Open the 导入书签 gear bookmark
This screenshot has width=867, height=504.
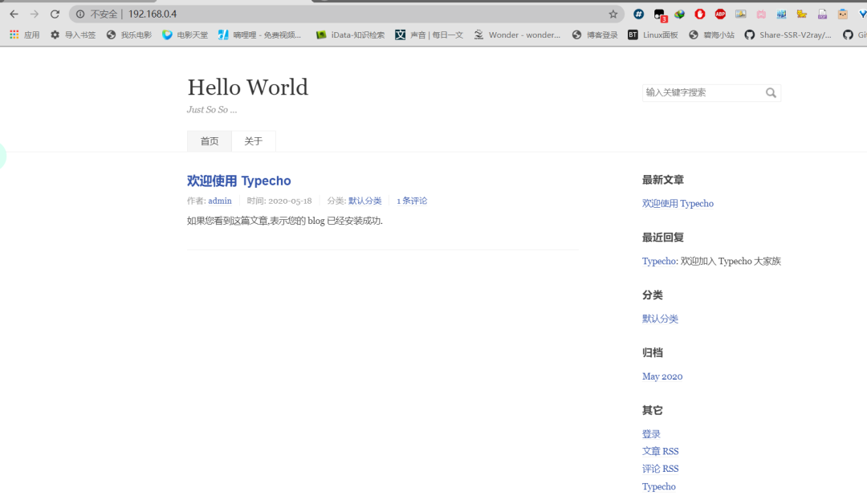pos(73,35)
